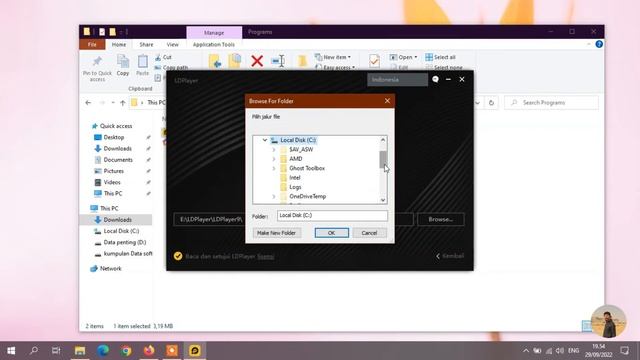Toggle the LDPlayer agreement checkmark

(x=178, y=256)
